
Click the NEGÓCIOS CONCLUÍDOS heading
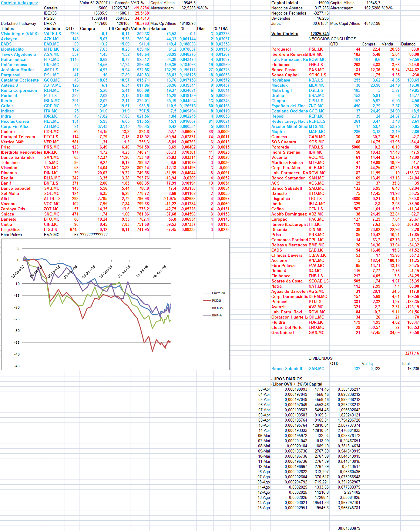click(332, 39)
